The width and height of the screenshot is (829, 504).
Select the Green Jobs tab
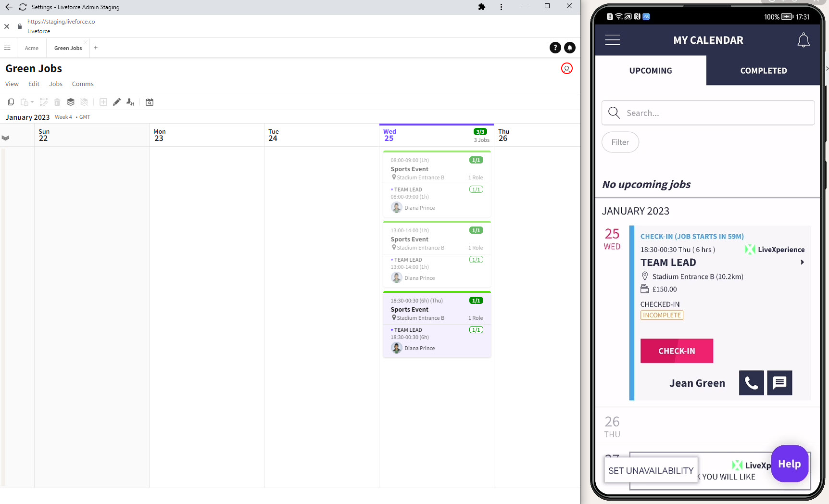(68, 48)
